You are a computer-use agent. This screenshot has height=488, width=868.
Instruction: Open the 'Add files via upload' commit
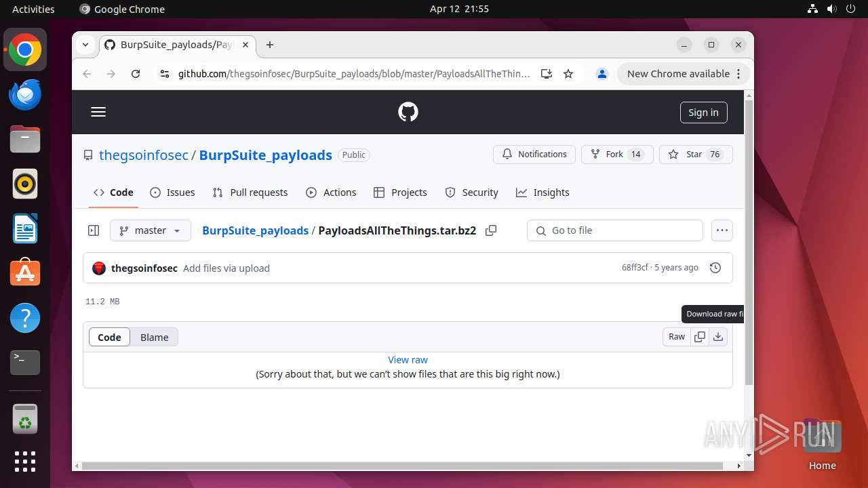pos(226,268)
